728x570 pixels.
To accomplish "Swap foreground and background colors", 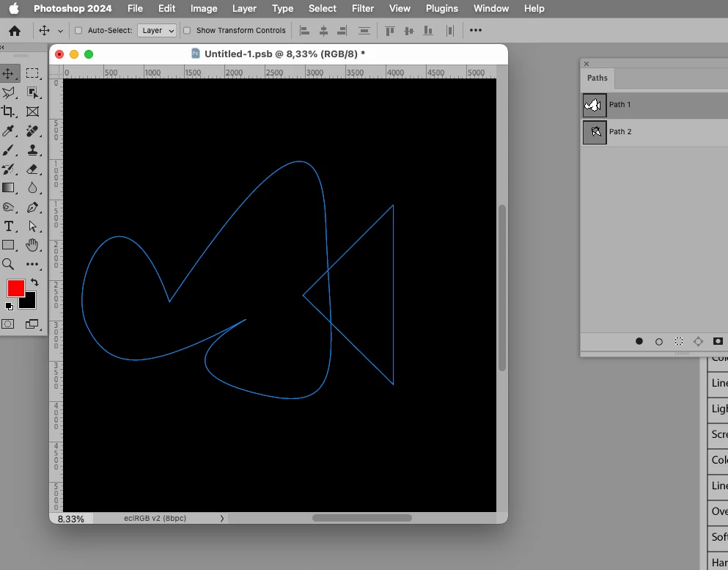I will (x=34, y=282).
